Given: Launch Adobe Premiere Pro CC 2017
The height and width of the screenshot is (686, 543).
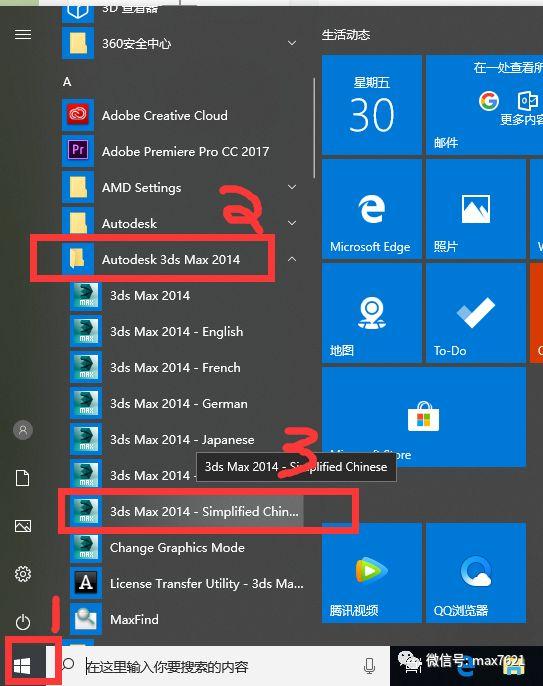Looking at the screenshot, I should [x=185, y=151].
